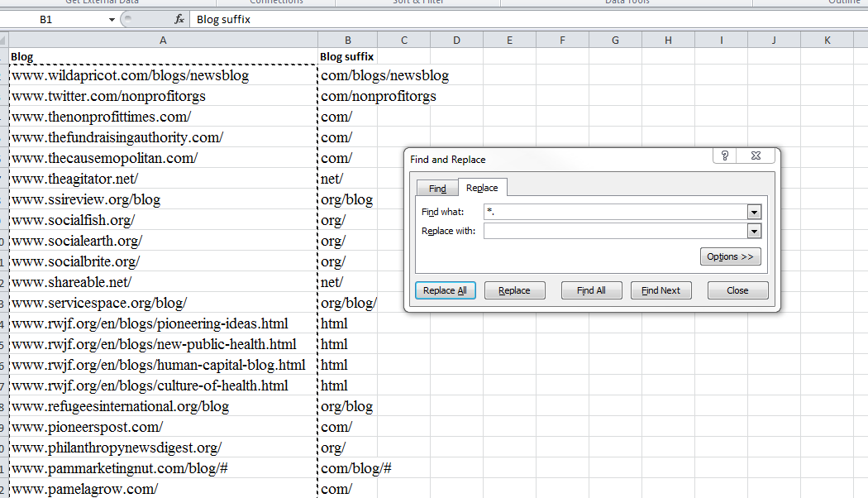Click the Help question mark in Find and Replace dialog
Screen dimensions: 868x498
click(723, 155)
